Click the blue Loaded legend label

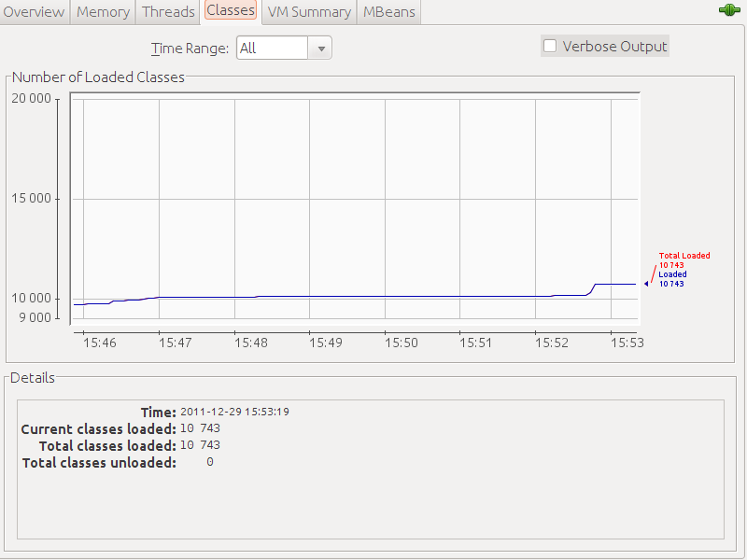coord(672,274)
